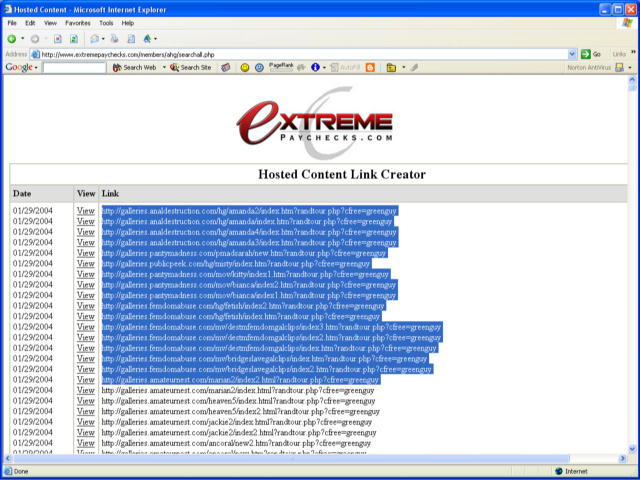
Task: Click the first View link in the table
Action: 85,211
